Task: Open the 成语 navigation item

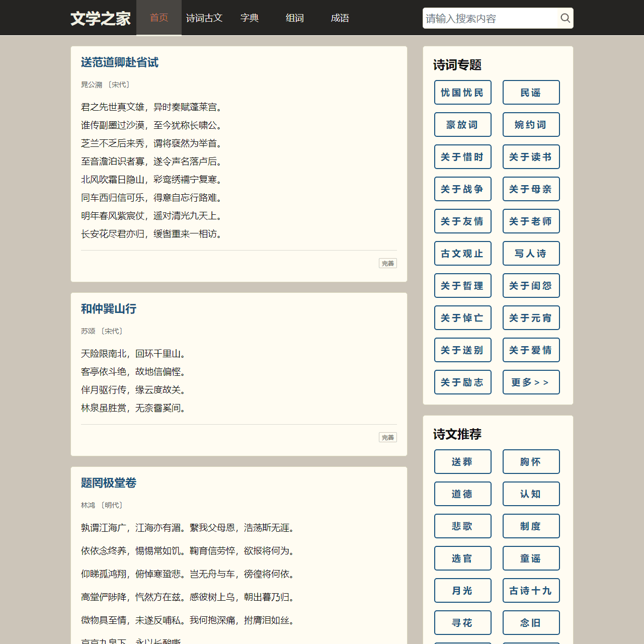Action: [340, 18]
